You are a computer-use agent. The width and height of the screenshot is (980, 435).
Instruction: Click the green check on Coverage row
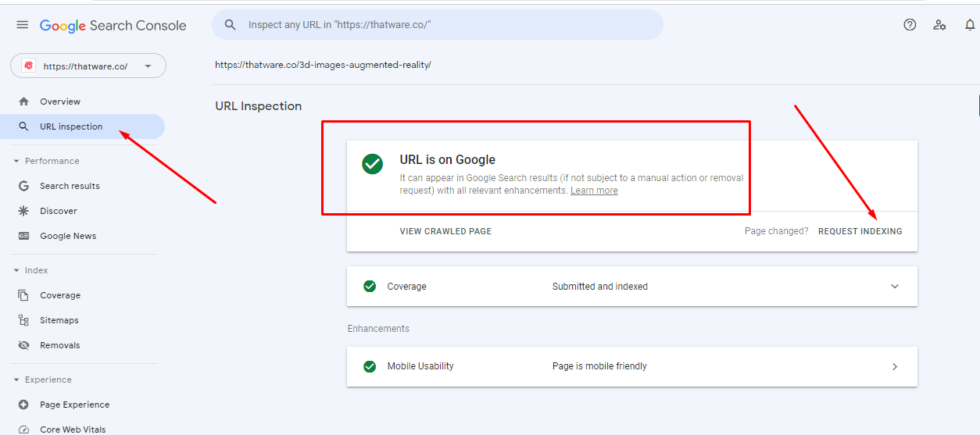(370, 287)
